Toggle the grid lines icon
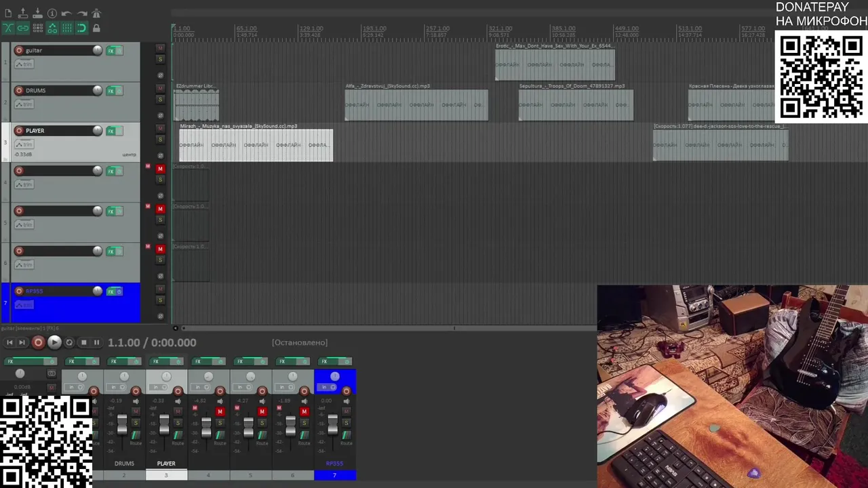This screenshot has width=868, height=488. tap(67, 28)
